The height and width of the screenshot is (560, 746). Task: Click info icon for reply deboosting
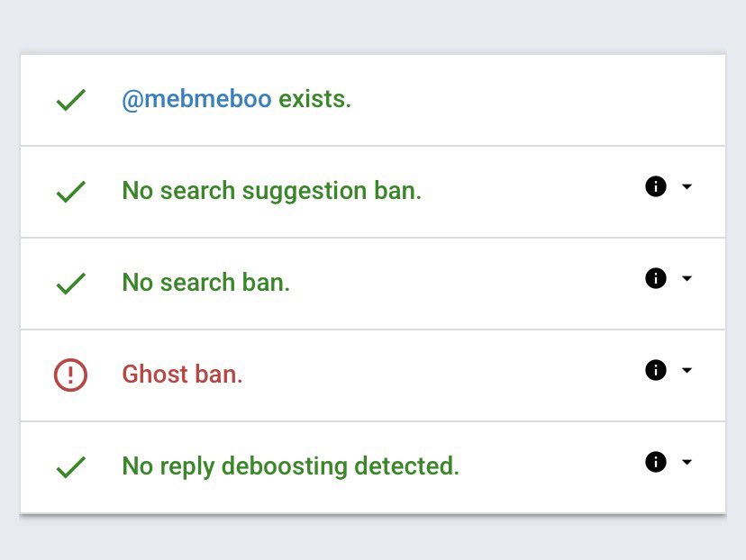[x=656, y=462]
